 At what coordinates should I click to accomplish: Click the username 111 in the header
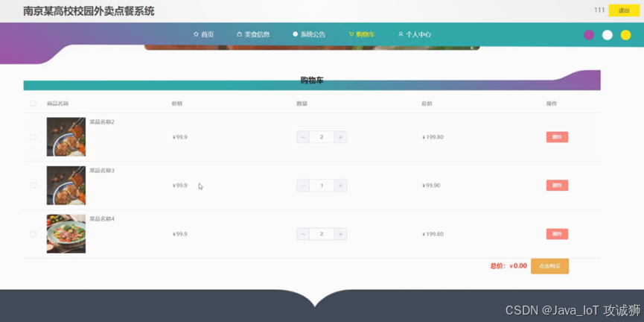coord(599,10)
